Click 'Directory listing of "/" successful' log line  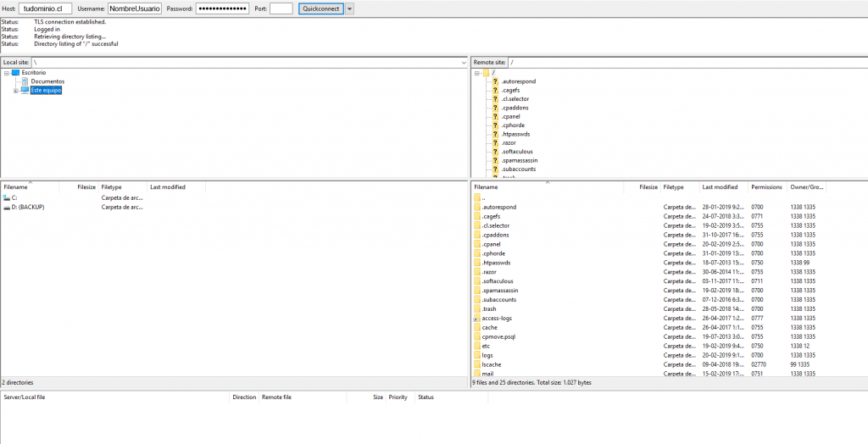click(75, 44)
